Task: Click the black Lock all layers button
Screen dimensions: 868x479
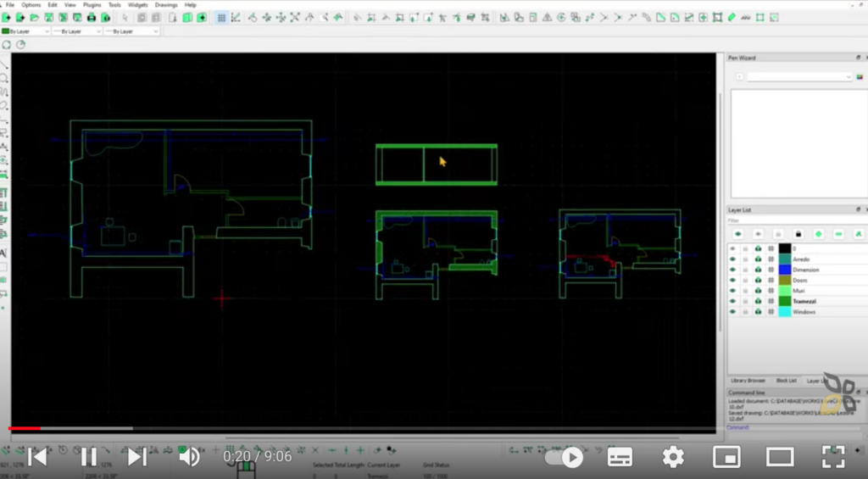Action: click(798, 234)
